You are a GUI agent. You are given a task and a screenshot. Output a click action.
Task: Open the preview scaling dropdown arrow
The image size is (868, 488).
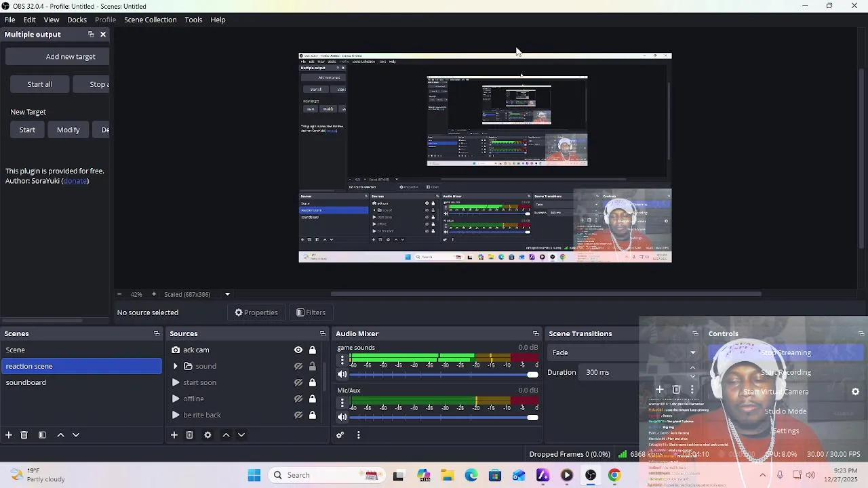click(x=227, y=294)
